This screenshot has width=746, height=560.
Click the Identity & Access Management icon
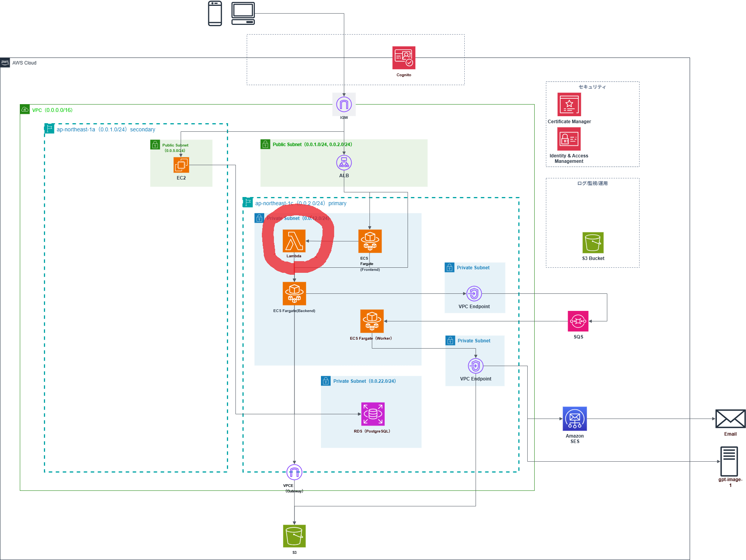coord(569,139)
